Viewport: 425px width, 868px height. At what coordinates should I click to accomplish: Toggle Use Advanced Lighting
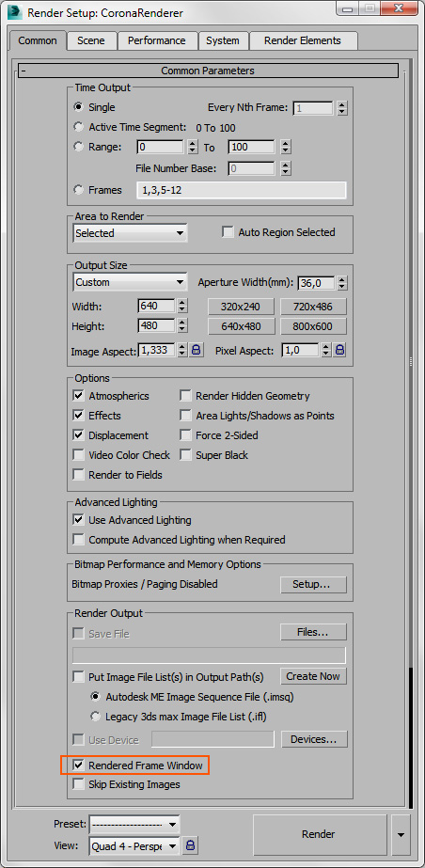click(79, 520)
